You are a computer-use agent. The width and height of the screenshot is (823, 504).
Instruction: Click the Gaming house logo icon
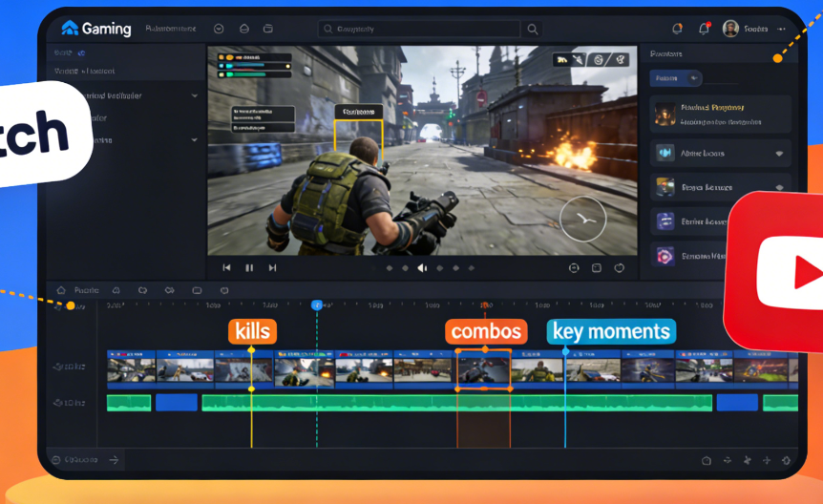tap(70, 29)
